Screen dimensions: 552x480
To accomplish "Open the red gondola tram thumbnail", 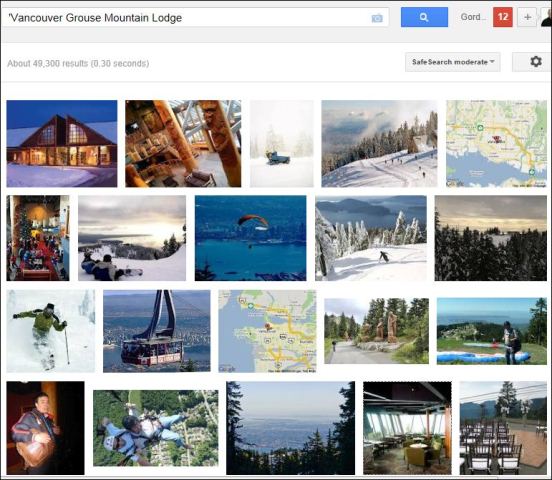I will click(x=157, y=331).
